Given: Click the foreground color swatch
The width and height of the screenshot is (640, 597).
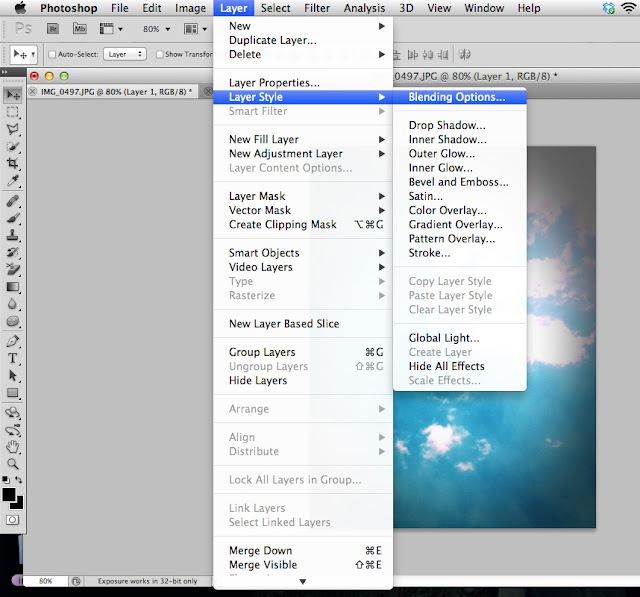Looking at the screenshot, I should [9, 495].
